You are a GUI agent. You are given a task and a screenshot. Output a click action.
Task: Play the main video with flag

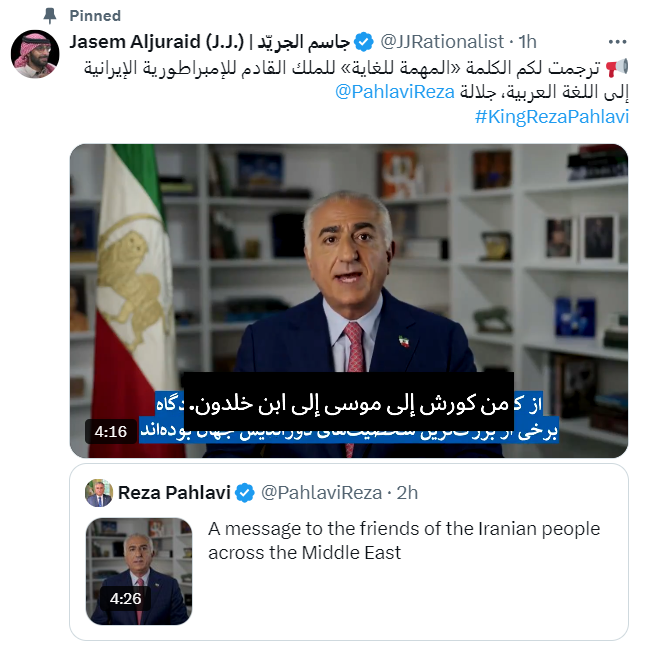coord(349,301)
